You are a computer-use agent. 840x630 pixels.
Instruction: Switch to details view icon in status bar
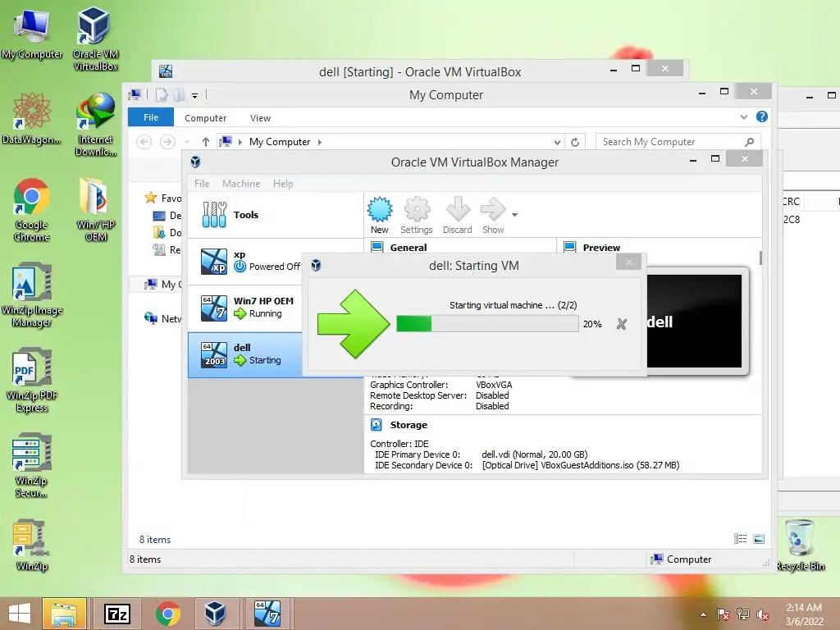tap(741, 539)
